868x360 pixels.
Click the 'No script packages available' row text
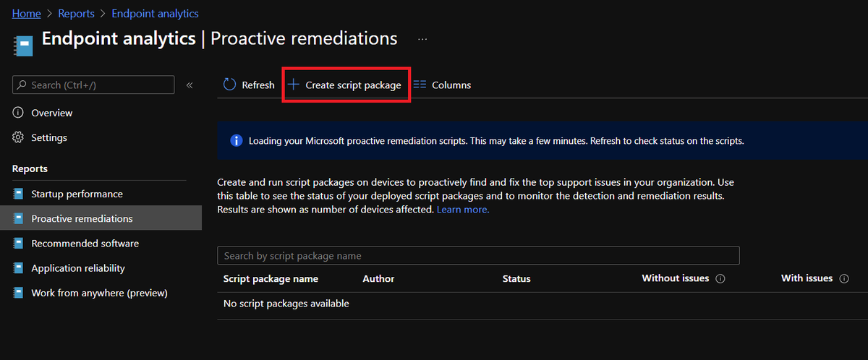click(x=286, y=304)
